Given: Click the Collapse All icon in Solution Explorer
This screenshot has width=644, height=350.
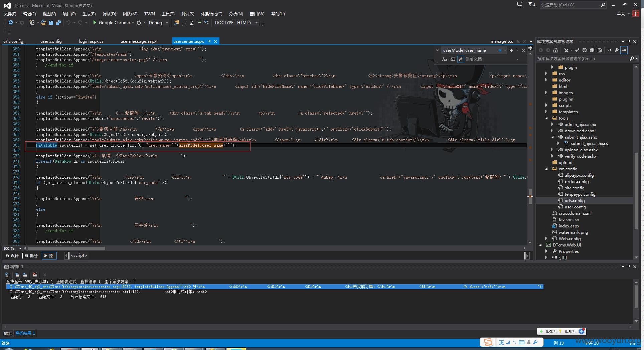Looking at the screenshot, I should click(x=592, y=50).
